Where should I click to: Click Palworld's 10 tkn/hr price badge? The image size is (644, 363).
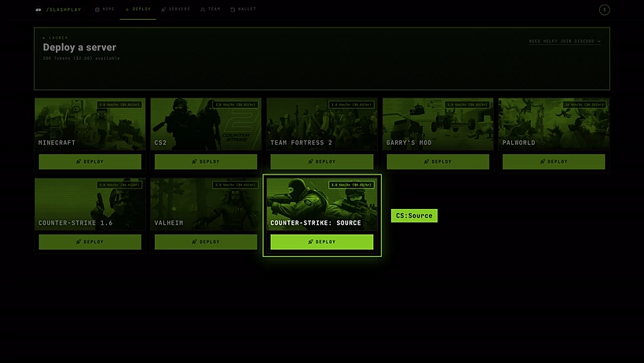584,104
